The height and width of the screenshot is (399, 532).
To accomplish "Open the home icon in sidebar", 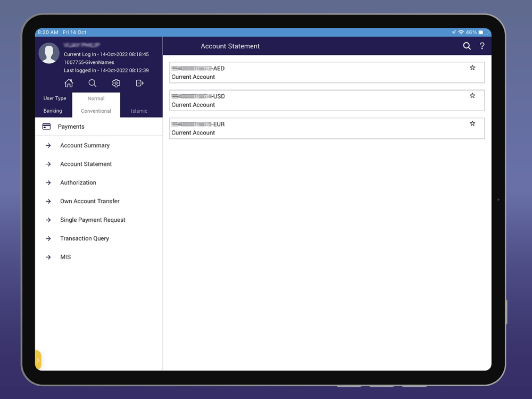I will click(x=69, y=83).
